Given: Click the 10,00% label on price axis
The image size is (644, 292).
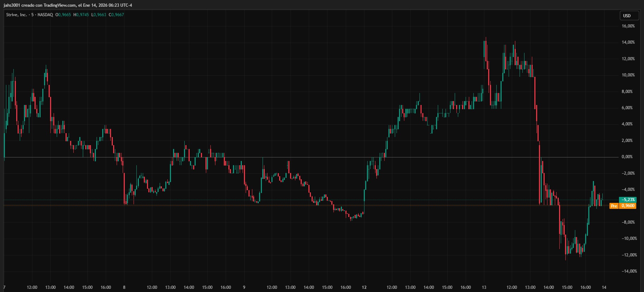Looking at the screenshot, I should pos(628,75).
